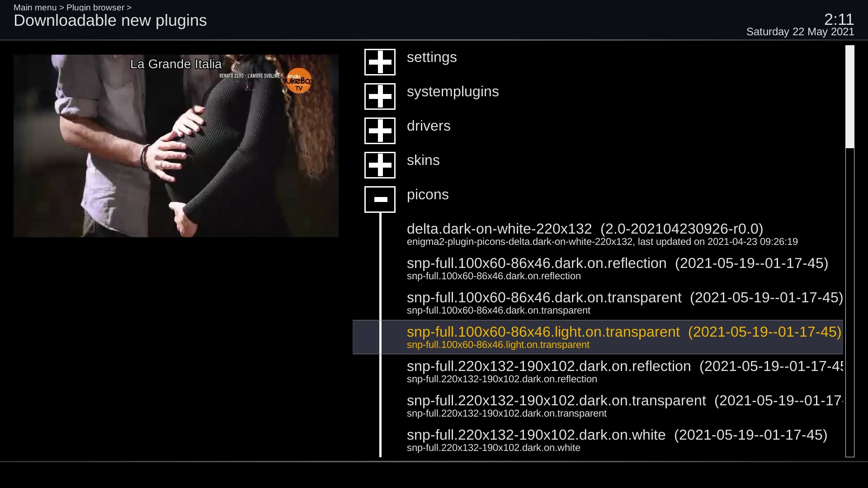868x488 pixels.
Task: Expand the drivers category plus icon
Action: click(380, 131)
